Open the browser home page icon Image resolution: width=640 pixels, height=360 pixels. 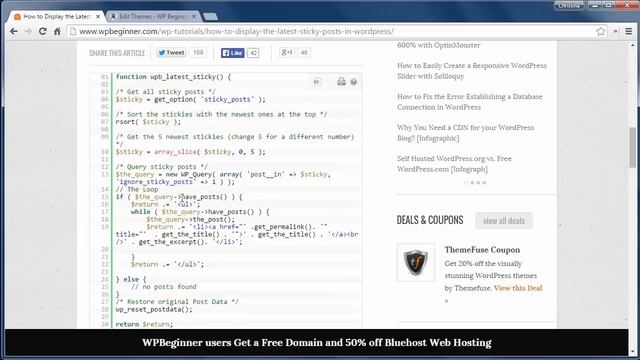(57, 31)
